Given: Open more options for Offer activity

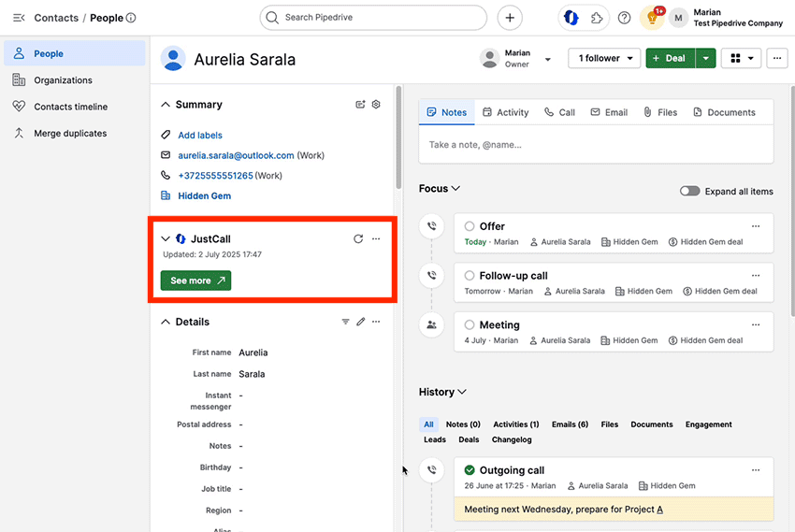Looking at the screenshot, I should 756,226.
